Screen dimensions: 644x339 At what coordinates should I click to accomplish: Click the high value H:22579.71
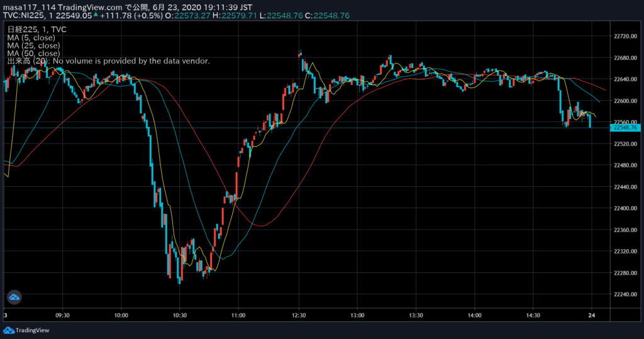click(x=235, y=16)
